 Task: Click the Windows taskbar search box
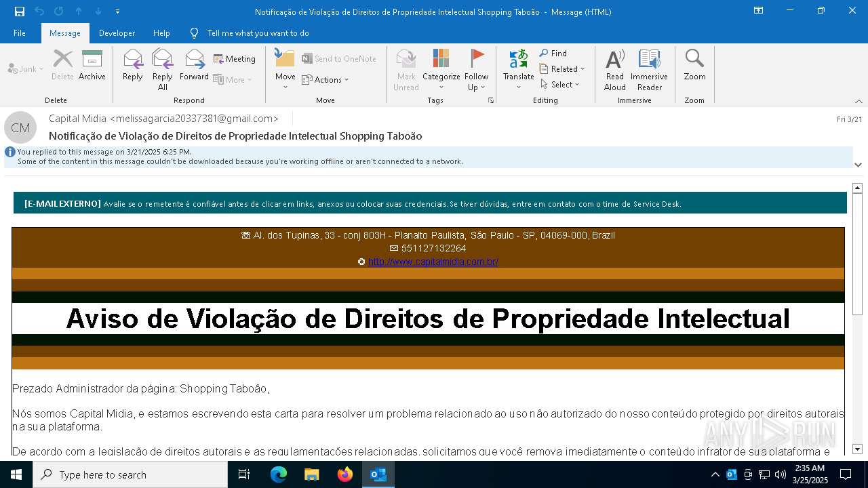(x=130, y=474)
